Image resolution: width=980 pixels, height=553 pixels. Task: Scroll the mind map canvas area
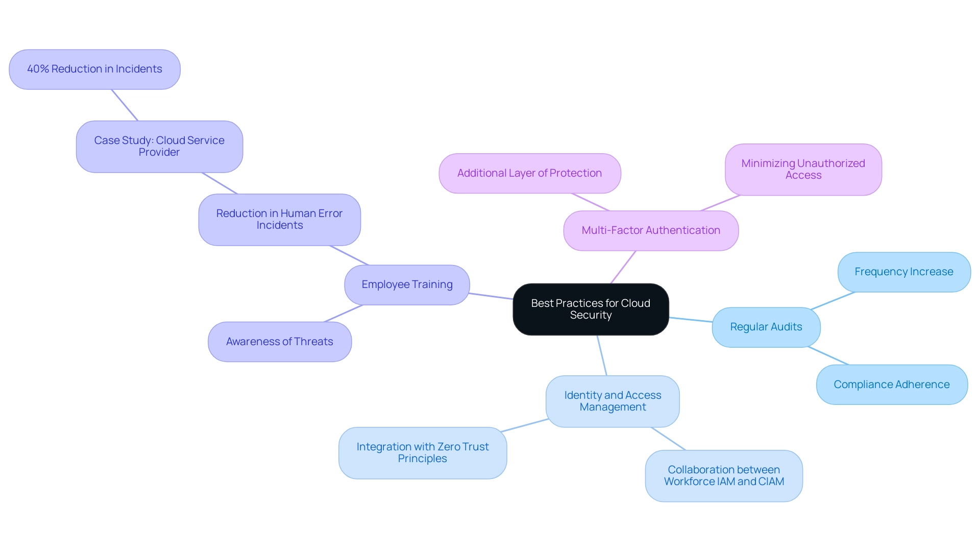pos(490,276)
